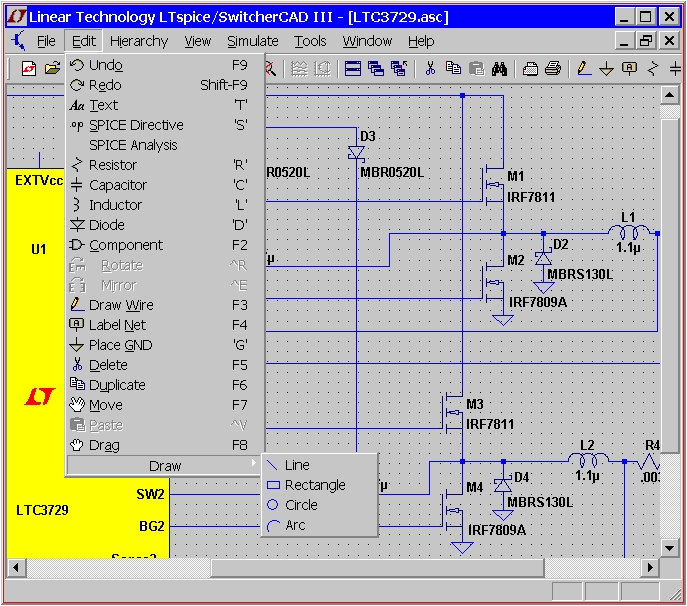The image size is (687, 606).
Task: Choose Draw Wire in Edit menu
Action: click(165, 305)
